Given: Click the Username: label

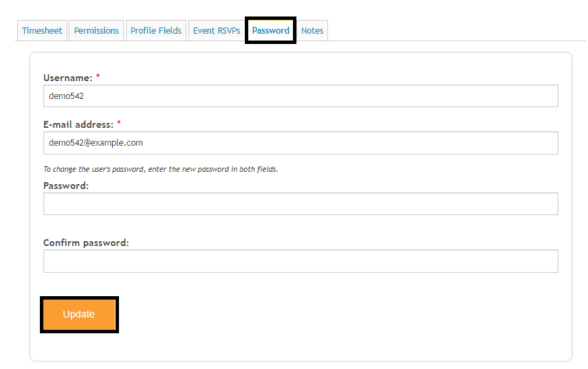Looking at the screenshot, I should pos(68,78).
